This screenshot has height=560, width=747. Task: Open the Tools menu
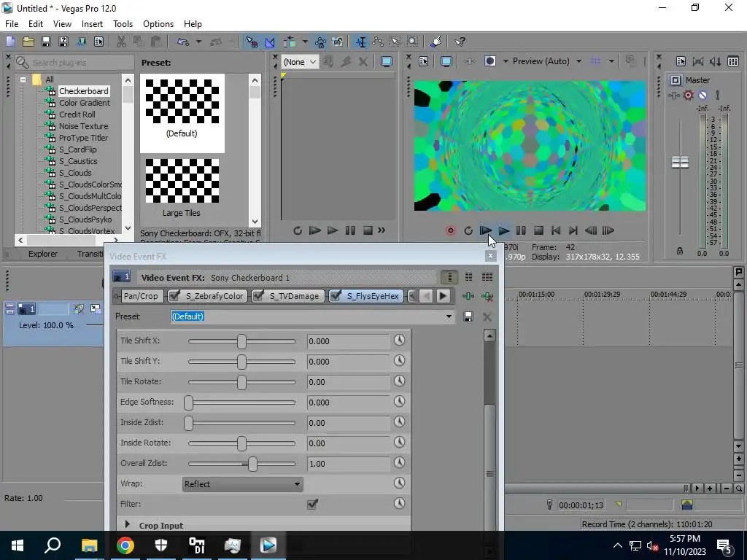click(123, 24)
